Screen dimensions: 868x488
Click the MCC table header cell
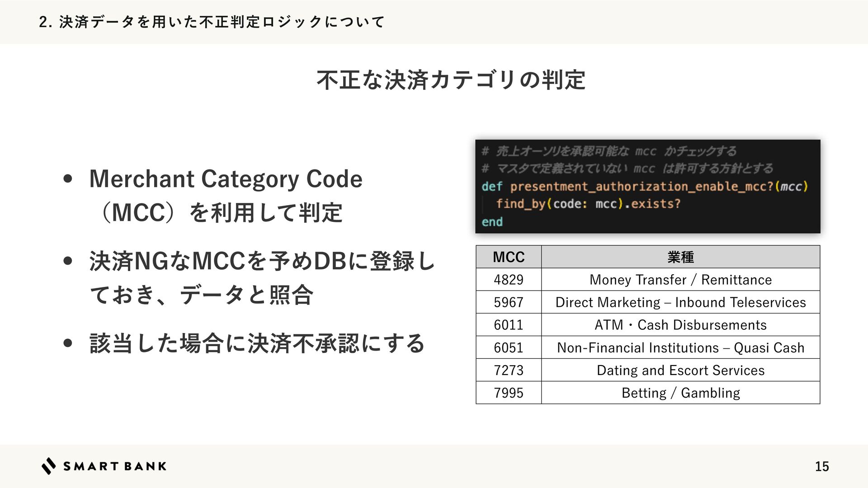[x=509, y=257]
